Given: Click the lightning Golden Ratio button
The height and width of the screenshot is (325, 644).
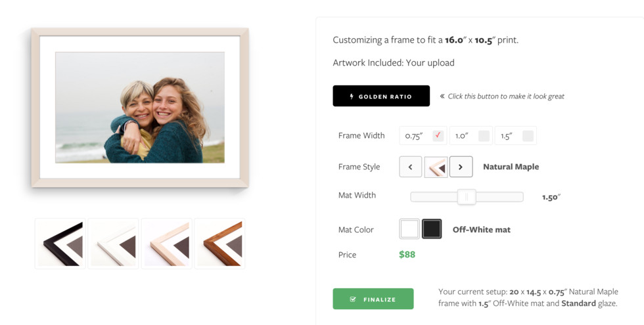Looking at the screenshot, I should coord(381,96).
